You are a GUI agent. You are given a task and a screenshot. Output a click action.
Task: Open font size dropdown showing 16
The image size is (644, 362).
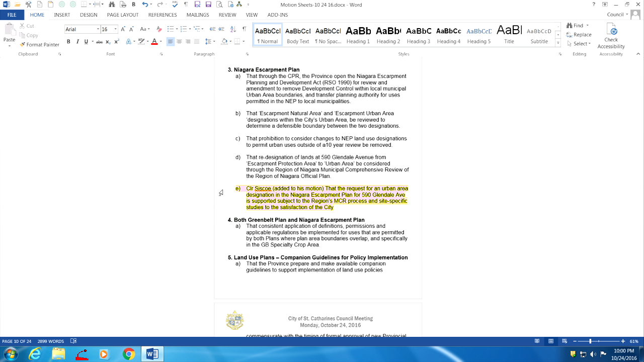tap(115, 29)
